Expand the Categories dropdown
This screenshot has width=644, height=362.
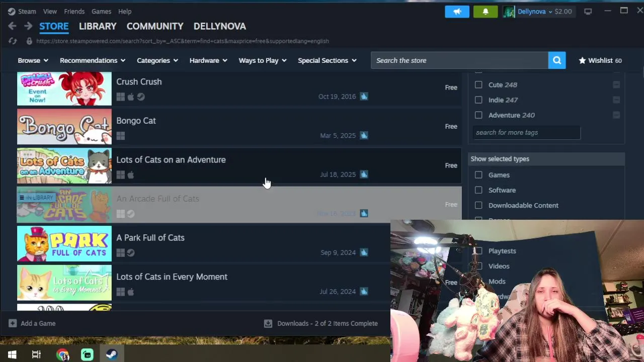pos(157,60)
